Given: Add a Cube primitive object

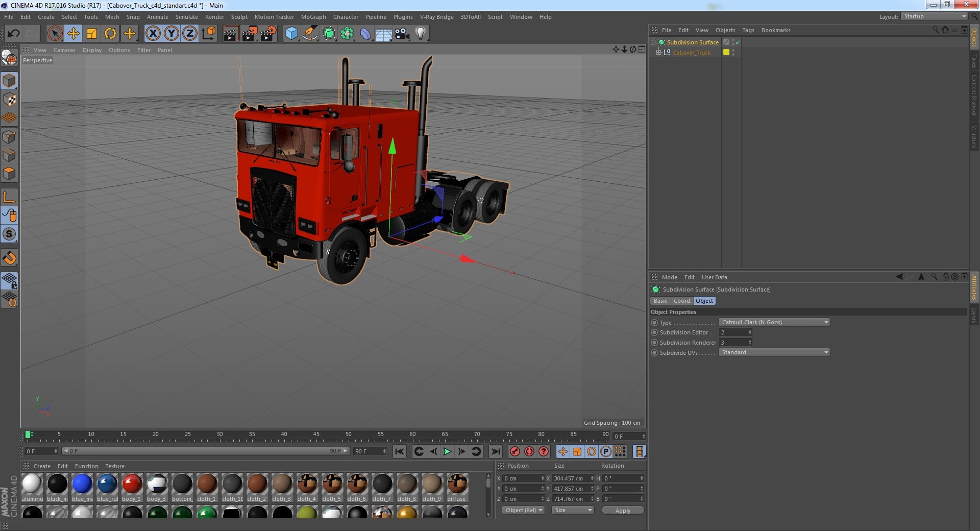Looking at the screenshot, I should click(x=291, y=34).
